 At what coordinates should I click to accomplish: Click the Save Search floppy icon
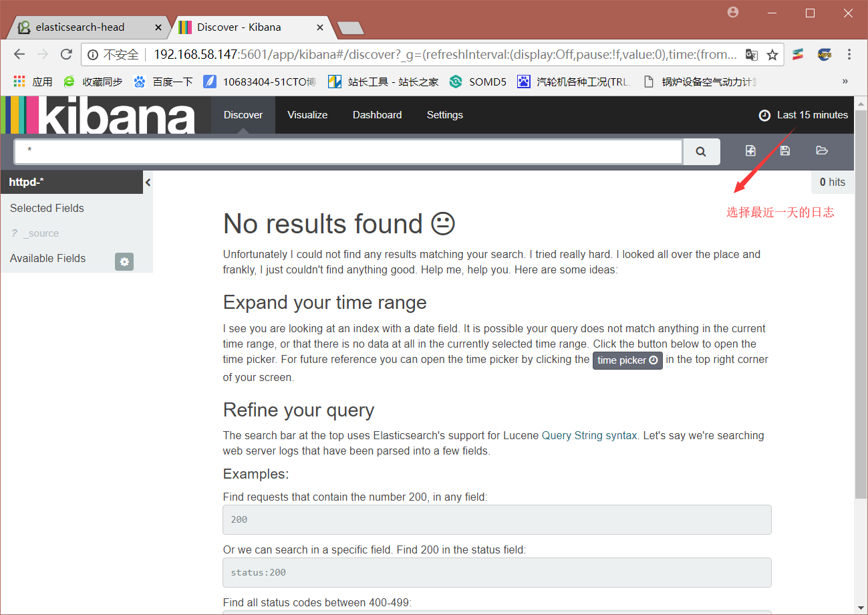coord(785,151)
